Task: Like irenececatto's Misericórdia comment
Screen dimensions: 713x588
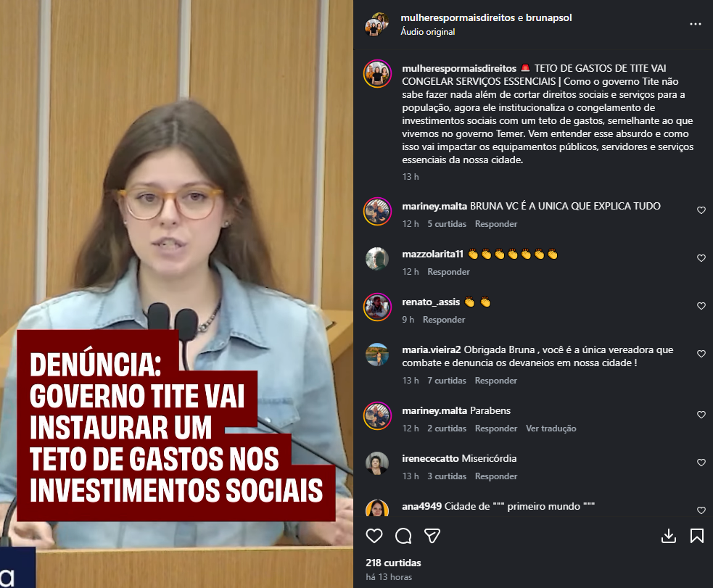Action: (x=701, y=463)
